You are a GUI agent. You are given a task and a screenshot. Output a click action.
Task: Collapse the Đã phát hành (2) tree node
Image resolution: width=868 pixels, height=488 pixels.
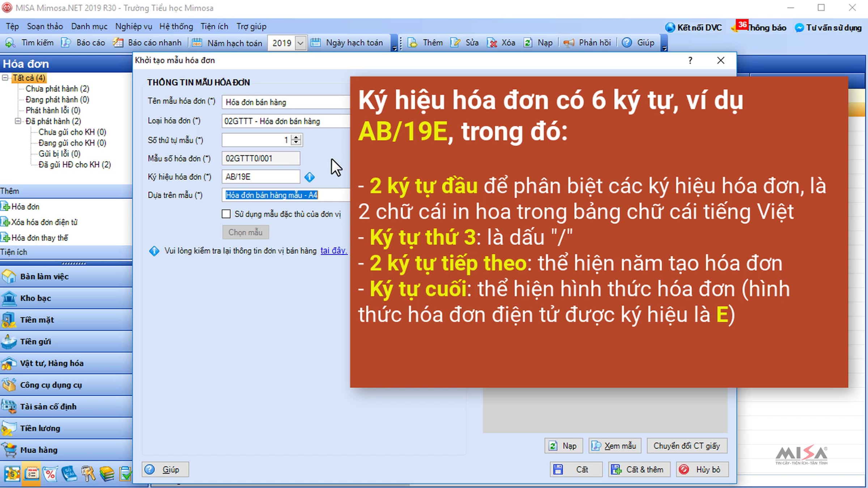(x=18, y=121)
